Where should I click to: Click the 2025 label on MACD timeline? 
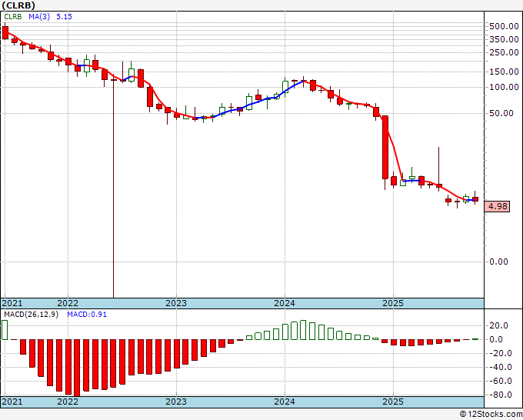393,402
